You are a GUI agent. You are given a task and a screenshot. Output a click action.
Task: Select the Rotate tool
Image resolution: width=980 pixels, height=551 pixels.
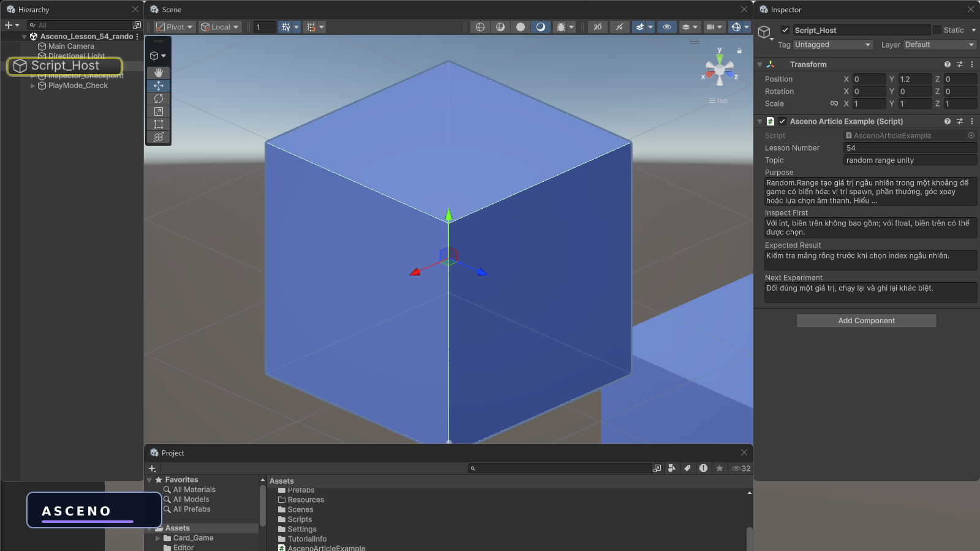coord(158,99)
